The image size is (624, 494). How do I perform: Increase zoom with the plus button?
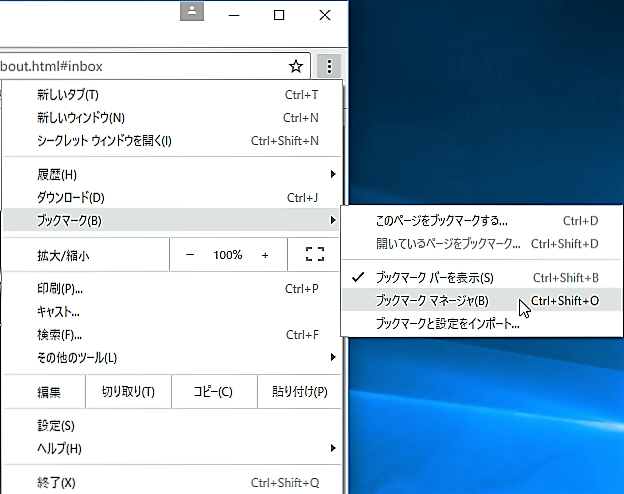pyautogui.click(x=265, y=255)
